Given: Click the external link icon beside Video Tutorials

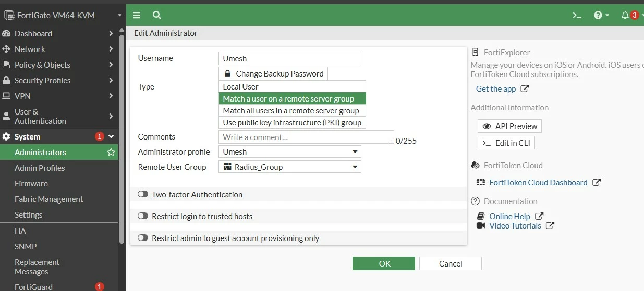Looking at the screenshot, I should coord(550,225).
